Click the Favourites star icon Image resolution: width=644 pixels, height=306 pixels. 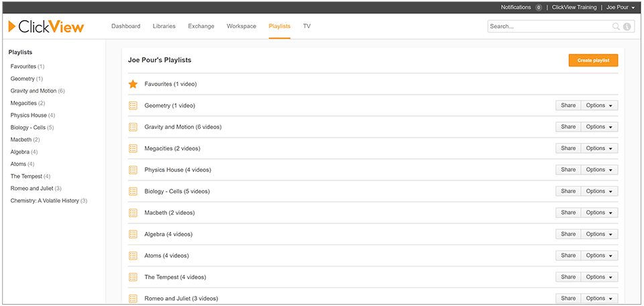click(x=133, y=84)
